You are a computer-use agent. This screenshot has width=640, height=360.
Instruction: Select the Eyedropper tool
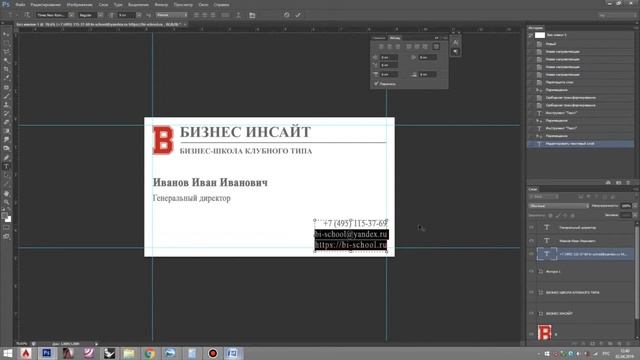tap(6, 78)
